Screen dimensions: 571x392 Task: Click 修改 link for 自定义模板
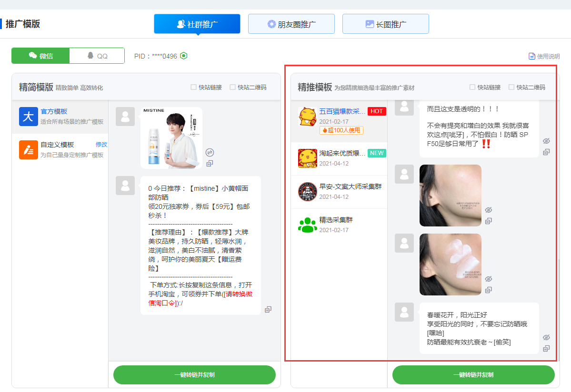pos(101,145)
